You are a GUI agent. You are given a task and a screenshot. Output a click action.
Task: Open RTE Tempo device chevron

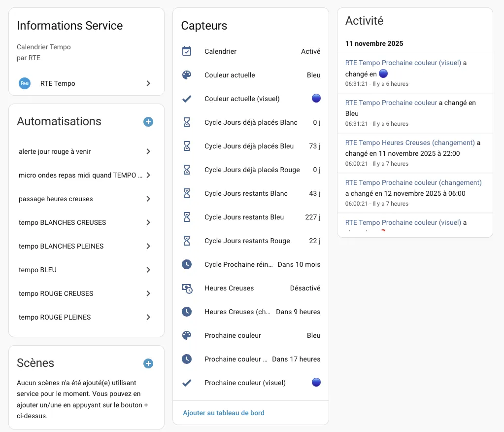pyautogui.click(x=148, y=83)
